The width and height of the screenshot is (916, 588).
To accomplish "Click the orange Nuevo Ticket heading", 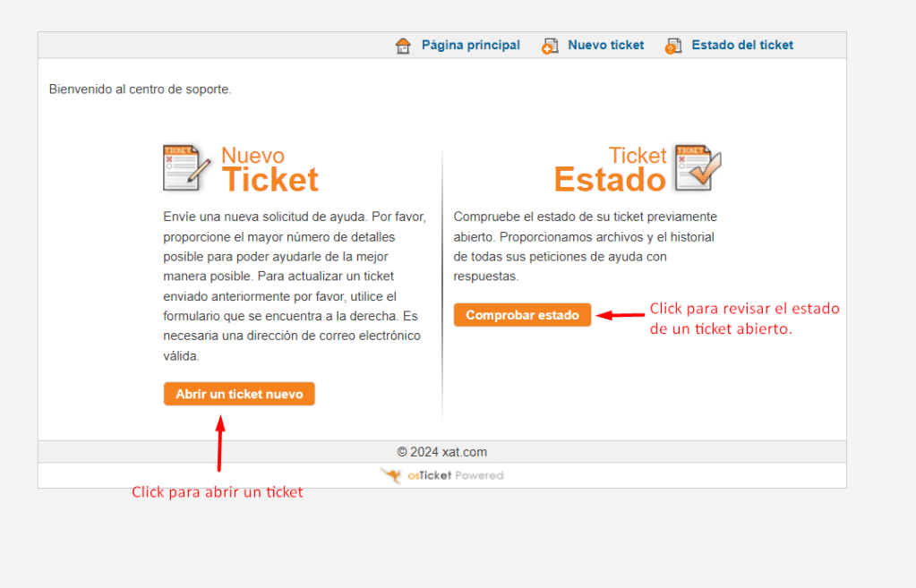I will pos(269,170).
